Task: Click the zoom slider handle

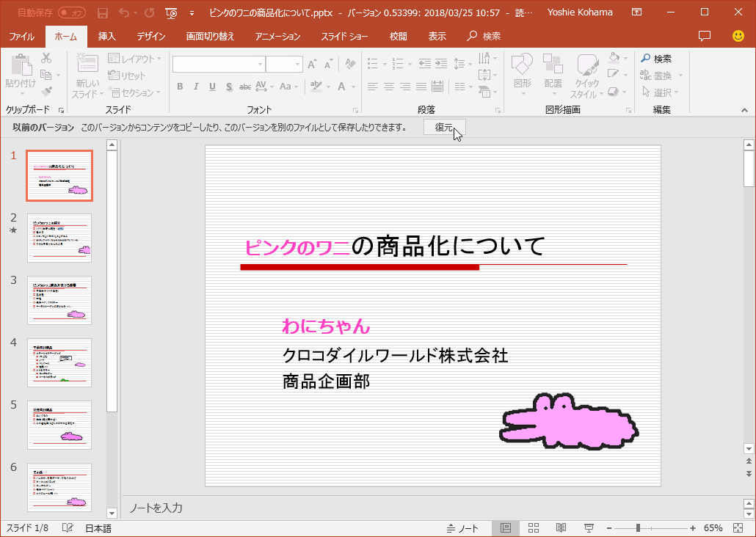Action: click(638, 528)
